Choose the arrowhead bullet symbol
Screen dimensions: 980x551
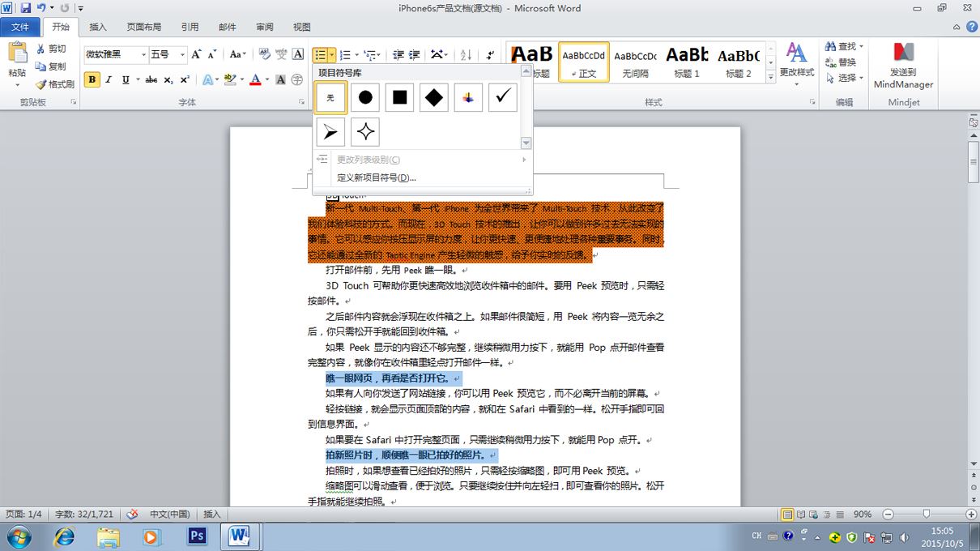330,132
